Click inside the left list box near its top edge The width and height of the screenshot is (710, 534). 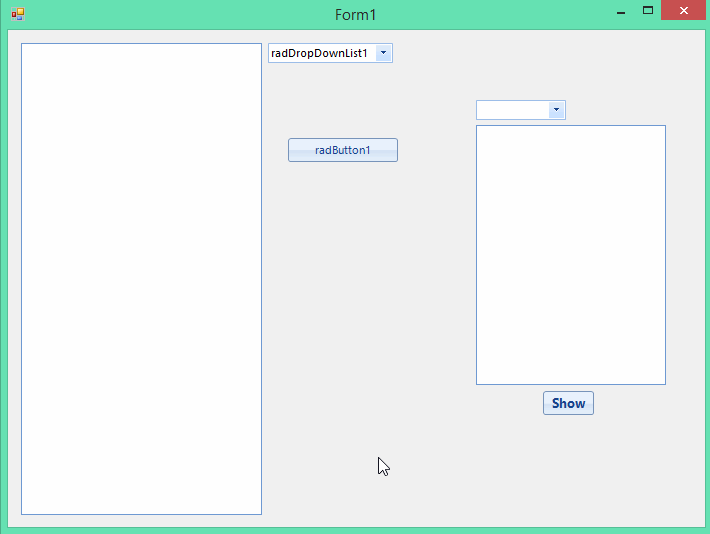click(141, 52)
